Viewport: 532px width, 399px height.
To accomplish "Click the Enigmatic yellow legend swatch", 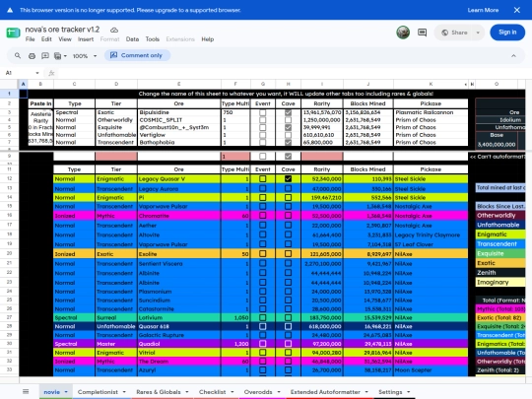I will pos(500,234).
